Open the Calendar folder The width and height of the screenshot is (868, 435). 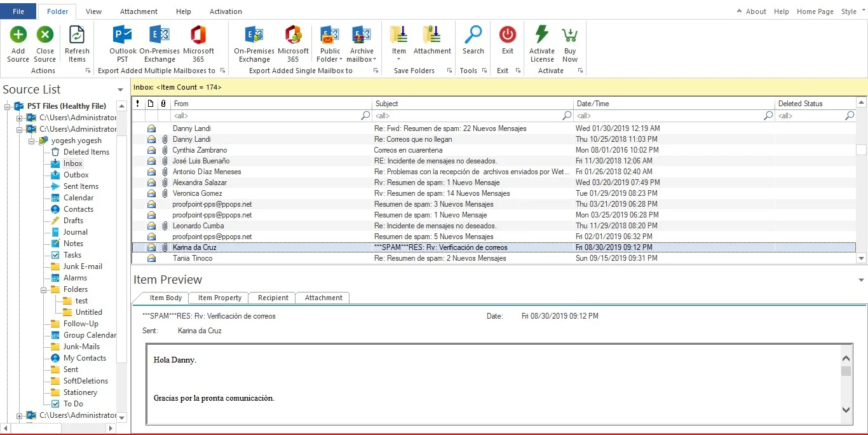pyautogui.click(x=79, y=198)
